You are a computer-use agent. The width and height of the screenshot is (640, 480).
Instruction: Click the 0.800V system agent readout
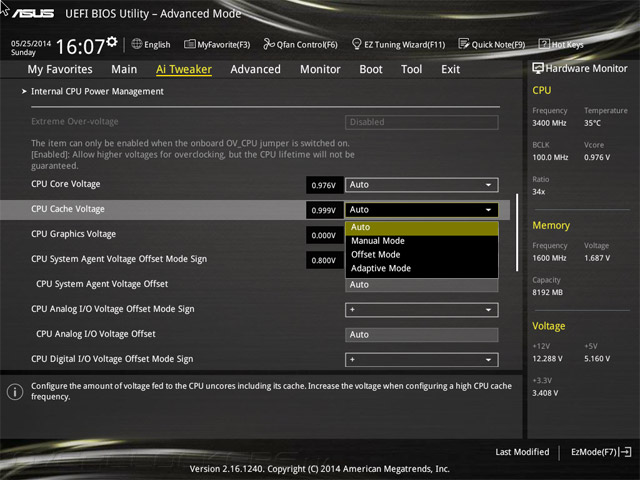pyautogui.click(x=324, y=260)
